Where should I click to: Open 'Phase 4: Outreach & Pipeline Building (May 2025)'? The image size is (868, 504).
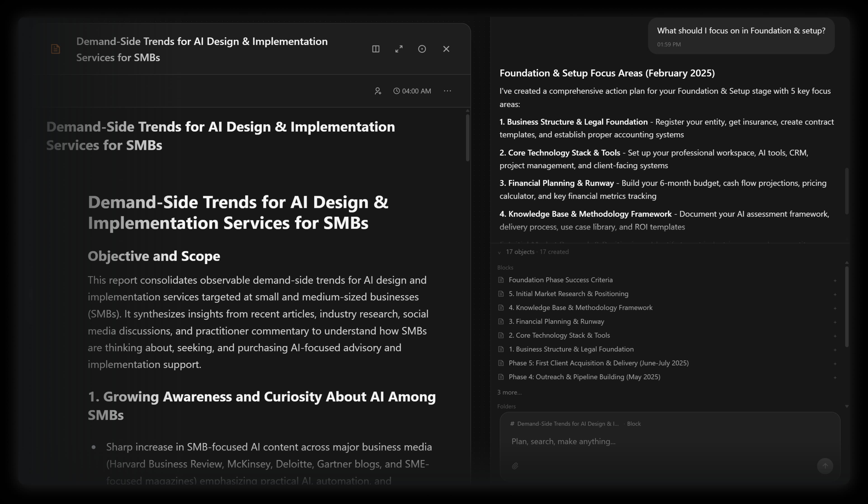tap(584, 377)
